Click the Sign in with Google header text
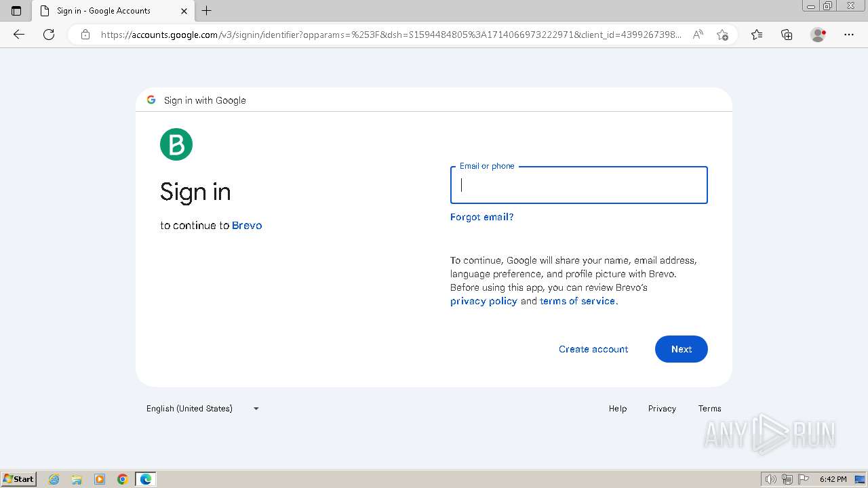The height and width of the screenshot is (488, 868). (205, 100)
